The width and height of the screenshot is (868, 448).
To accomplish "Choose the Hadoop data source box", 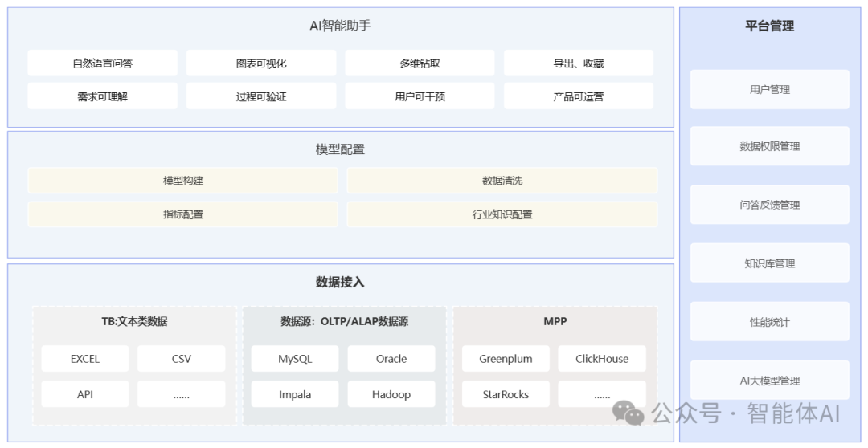I will pyautogui.click(x=391, y=394).
